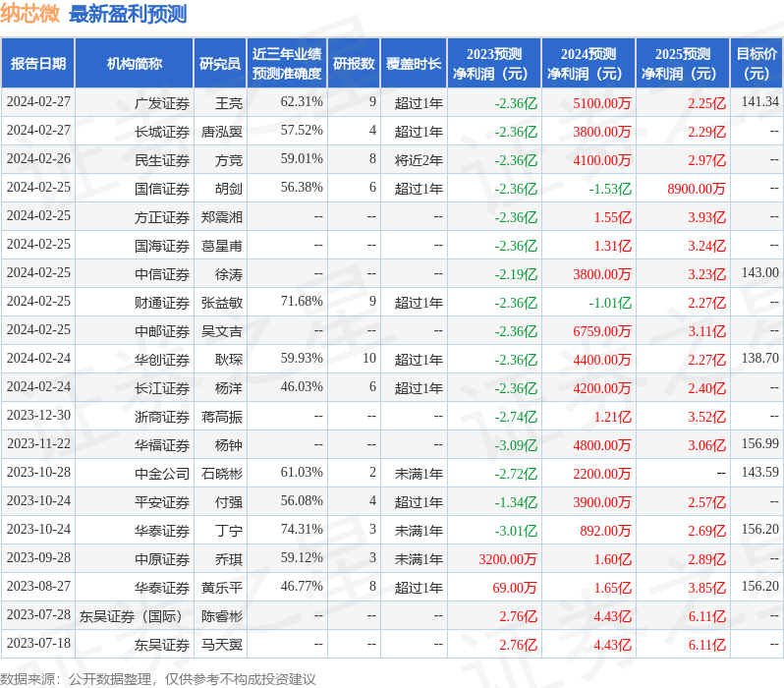Select the 覆盖时长 column header
Screen dimensions: 784x688
(414, 63)
